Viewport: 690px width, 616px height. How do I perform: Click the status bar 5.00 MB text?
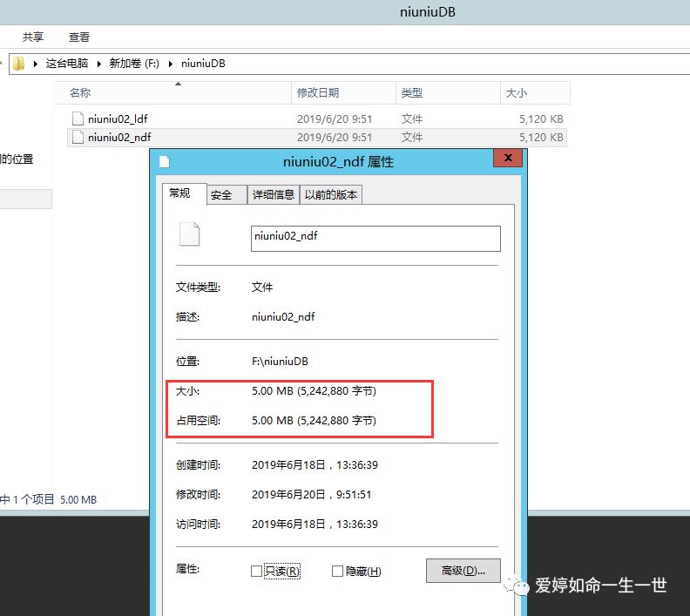(78, 500)
